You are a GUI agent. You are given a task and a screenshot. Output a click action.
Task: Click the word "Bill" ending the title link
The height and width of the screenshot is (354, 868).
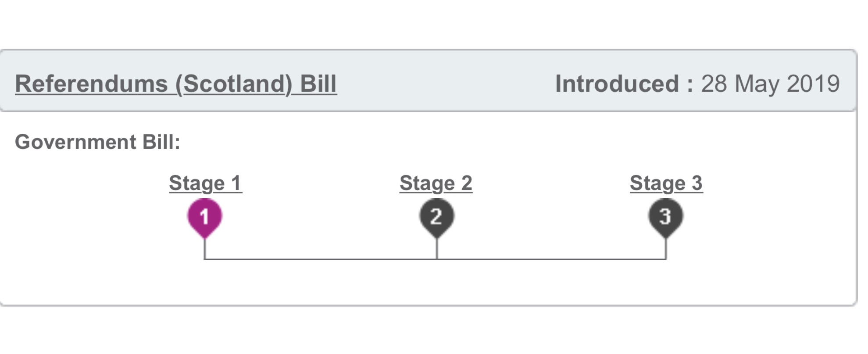[x=318, y=84]
